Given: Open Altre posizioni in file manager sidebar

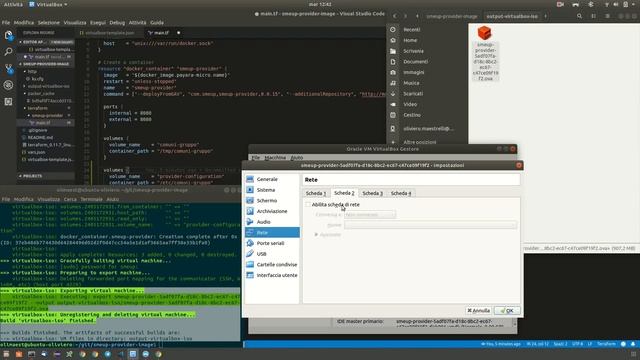Looking at the screenshot, I should [427, 142].
